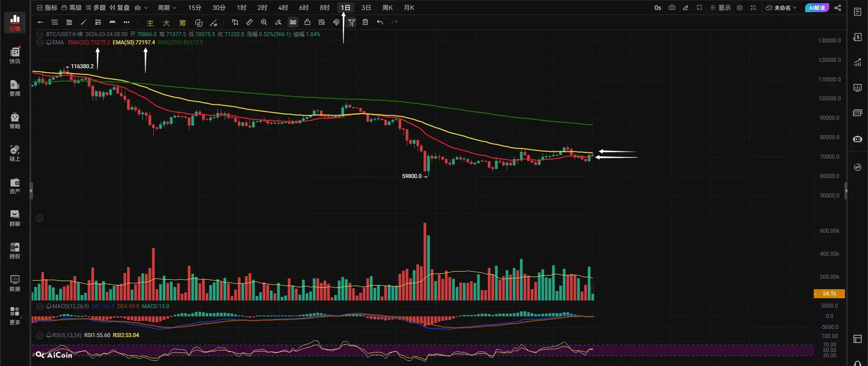Open the 高级 advanced menu

[x=71, y=8]
